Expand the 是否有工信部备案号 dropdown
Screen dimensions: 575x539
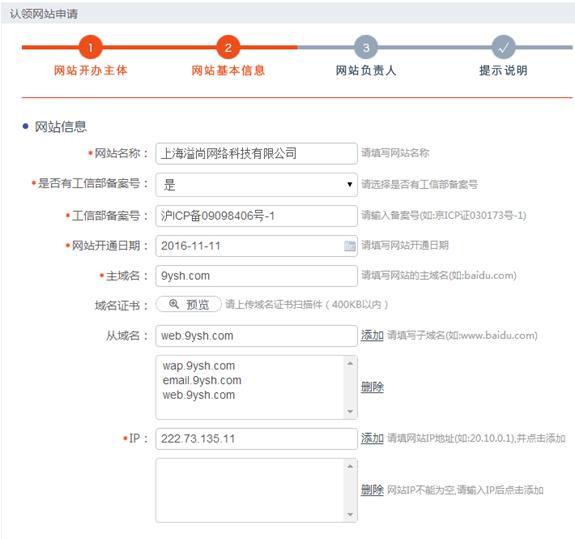[x=256, y=184]
